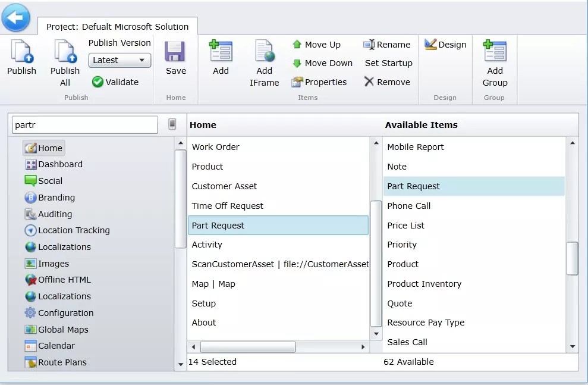Click the down arrow on the Home list scrollbar
This screenshot has height=385, width=588.
(376, 334)
